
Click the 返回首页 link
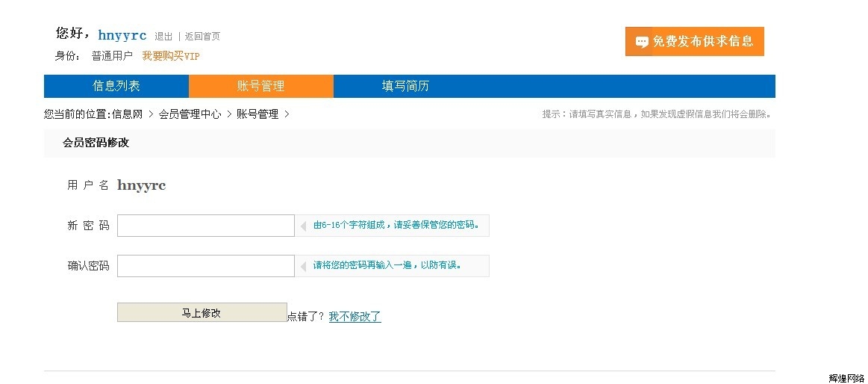[x=202, y=37]
